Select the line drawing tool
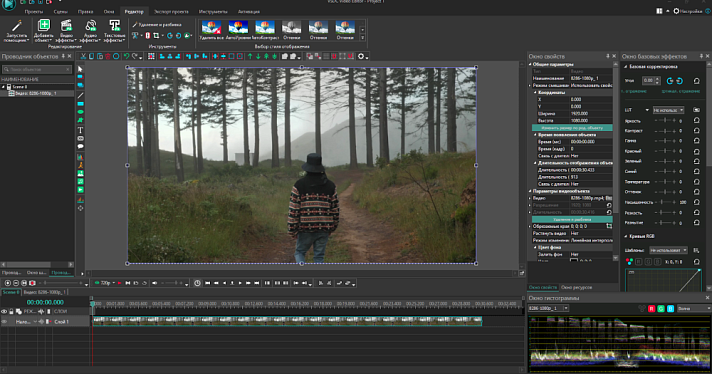The width and height of the screenshot is (712, 374). 80,95
